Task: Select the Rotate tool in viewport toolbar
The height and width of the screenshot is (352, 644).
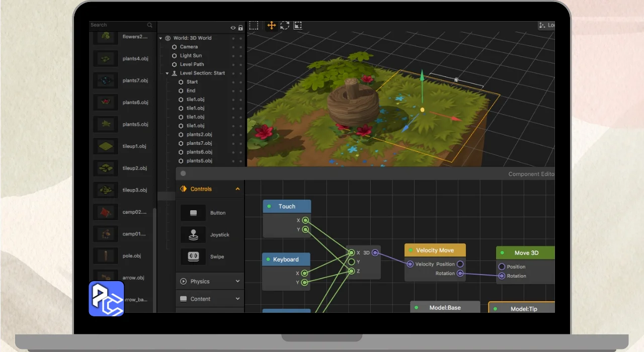Action: (x=285, y=25)
